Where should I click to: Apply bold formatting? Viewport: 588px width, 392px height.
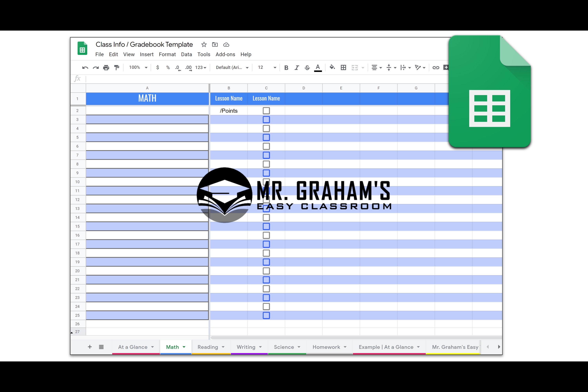pos(286,67)
